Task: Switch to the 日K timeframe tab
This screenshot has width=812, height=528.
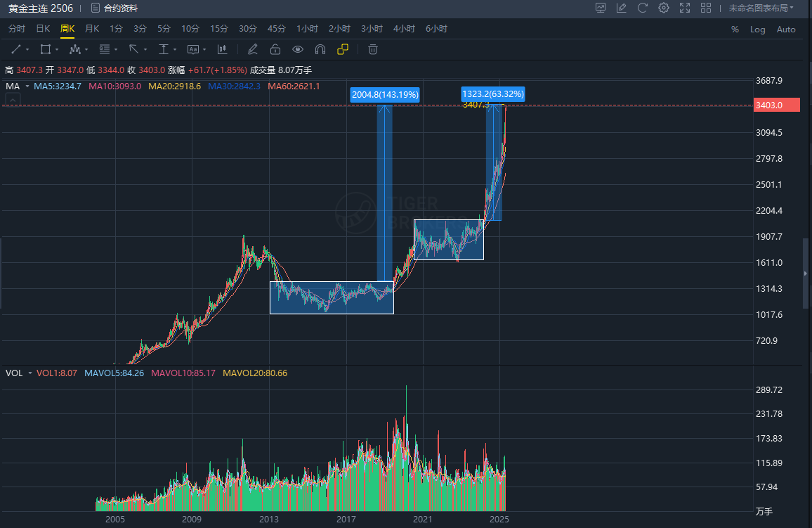Action: tap(43, 29)
